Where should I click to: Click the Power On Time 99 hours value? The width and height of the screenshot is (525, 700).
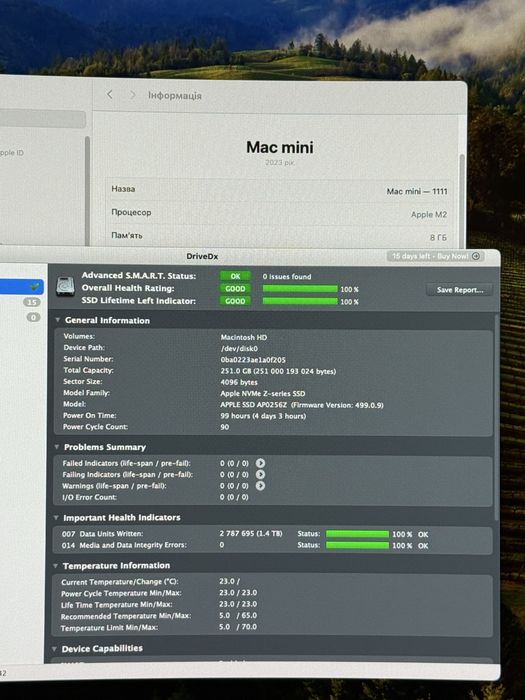coord(263,416)
